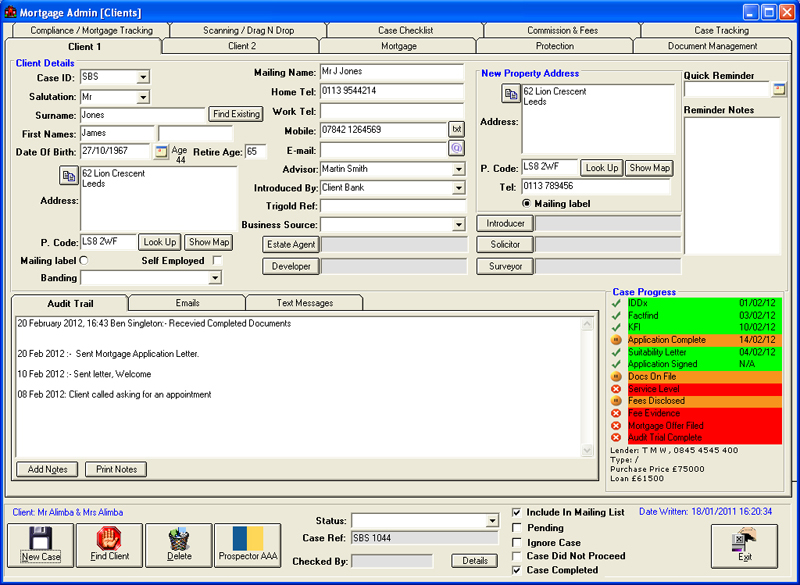Send a text via the Mobile txt icon
The height and width of the screenshot is (585, 800).
click(x=457, y=130)
